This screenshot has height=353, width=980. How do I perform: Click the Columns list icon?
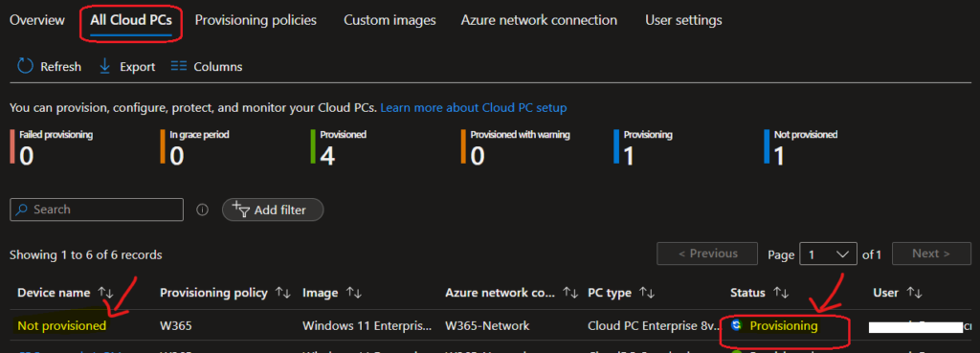[x=179, y=66]
